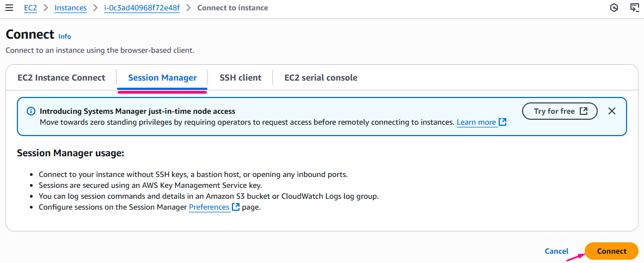Screen dimensions: 644x263
Task: Click the Info link next to Connect
Action: 65,36
